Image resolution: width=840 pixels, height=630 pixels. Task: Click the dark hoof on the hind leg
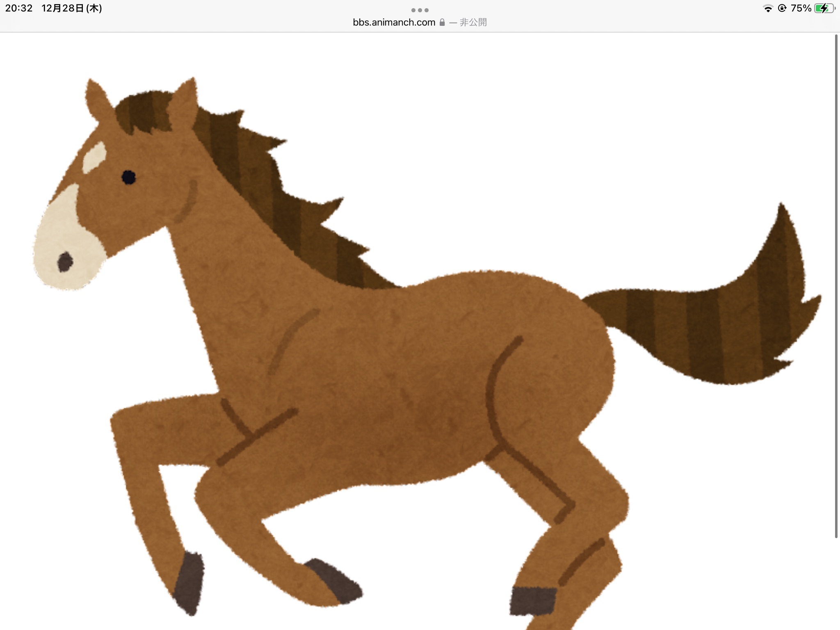tap(532, 601)
